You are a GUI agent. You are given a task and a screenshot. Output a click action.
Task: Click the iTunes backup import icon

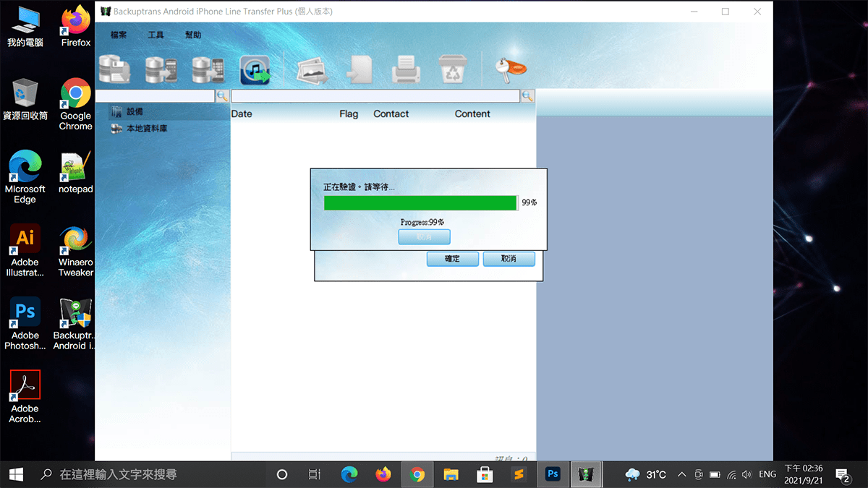[255, 70]
